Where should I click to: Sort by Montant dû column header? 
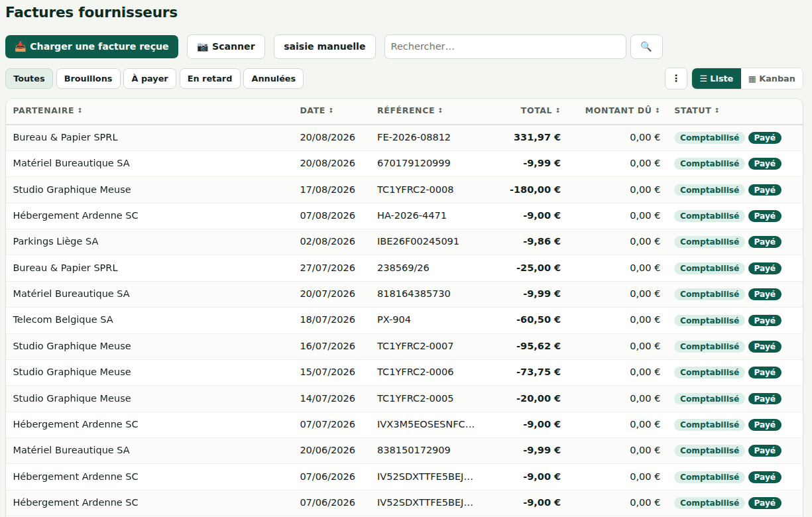622,111
